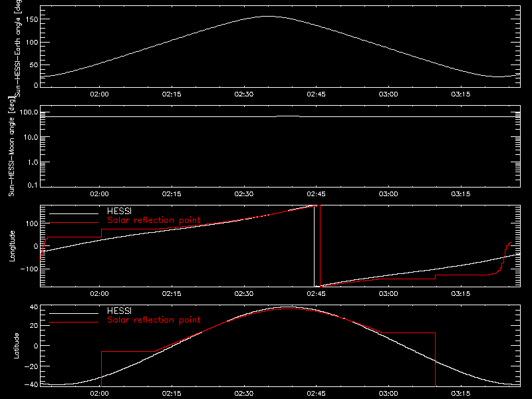Click 02:15 time label under the Longitude plot
This screenshot has width=532, height=399.
tap(172, 294)
